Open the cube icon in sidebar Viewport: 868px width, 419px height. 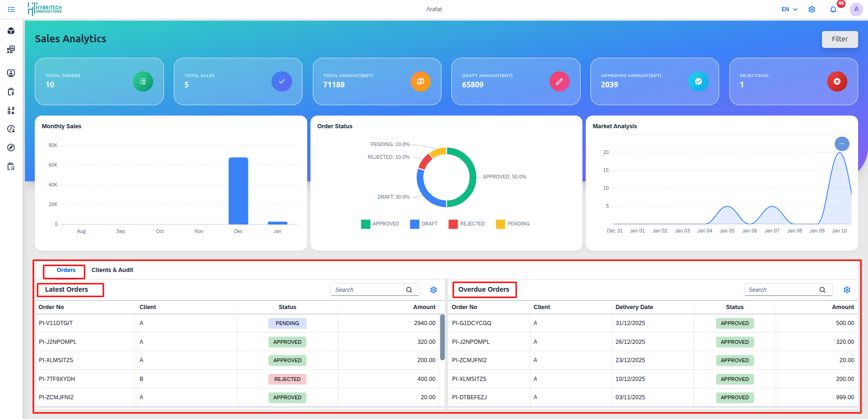click(x=11, y=31)
